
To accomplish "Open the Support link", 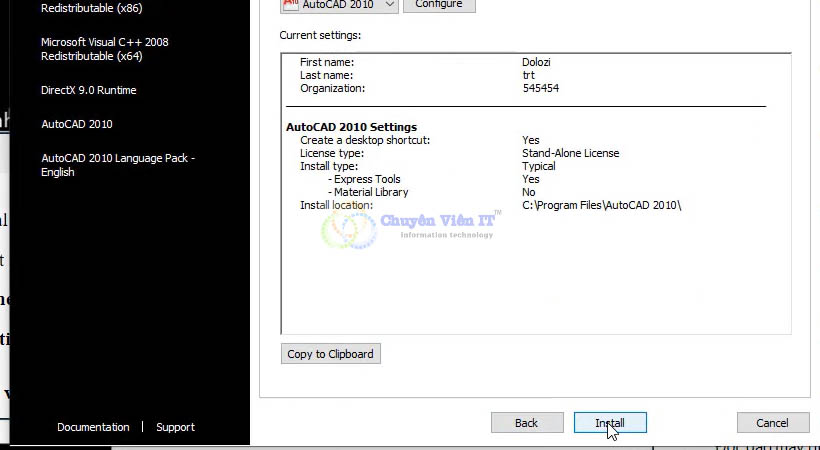I will coord(175,427).
